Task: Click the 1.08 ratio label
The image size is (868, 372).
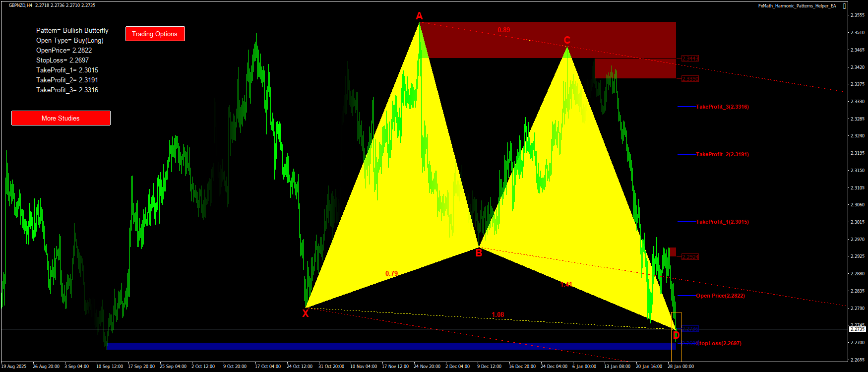Action: pyautogui.click(x=497, y=315)
